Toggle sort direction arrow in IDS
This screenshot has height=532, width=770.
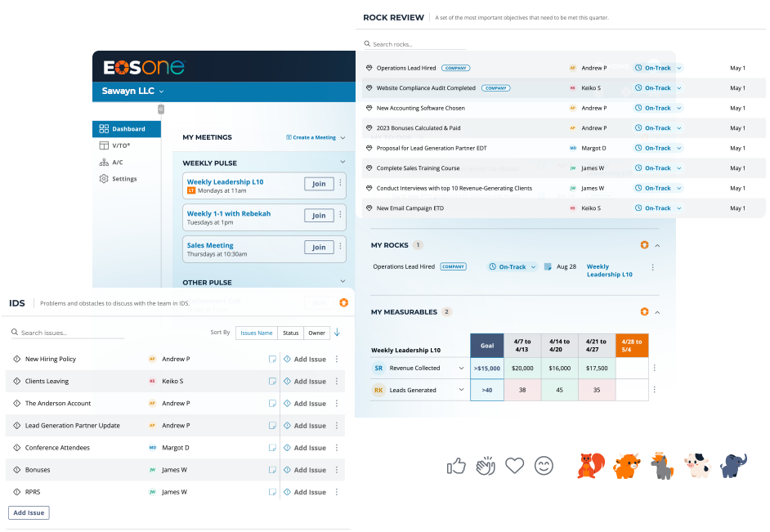point(338,333)
